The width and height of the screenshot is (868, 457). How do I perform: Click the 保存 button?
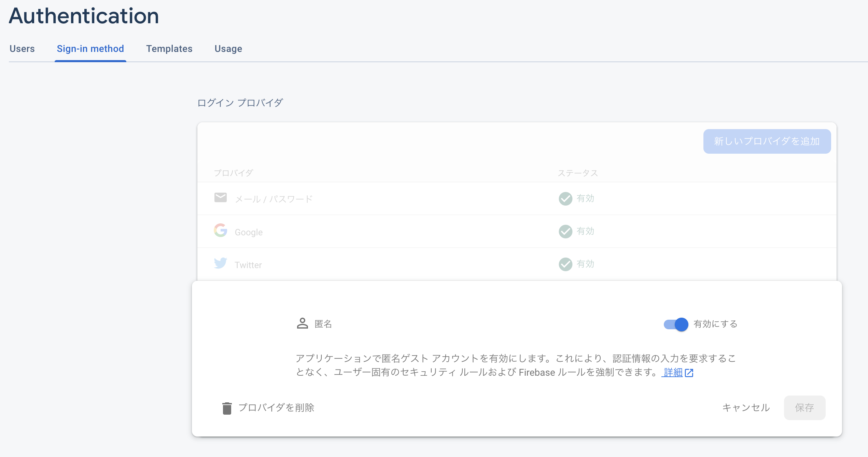(x=804, y=407)
